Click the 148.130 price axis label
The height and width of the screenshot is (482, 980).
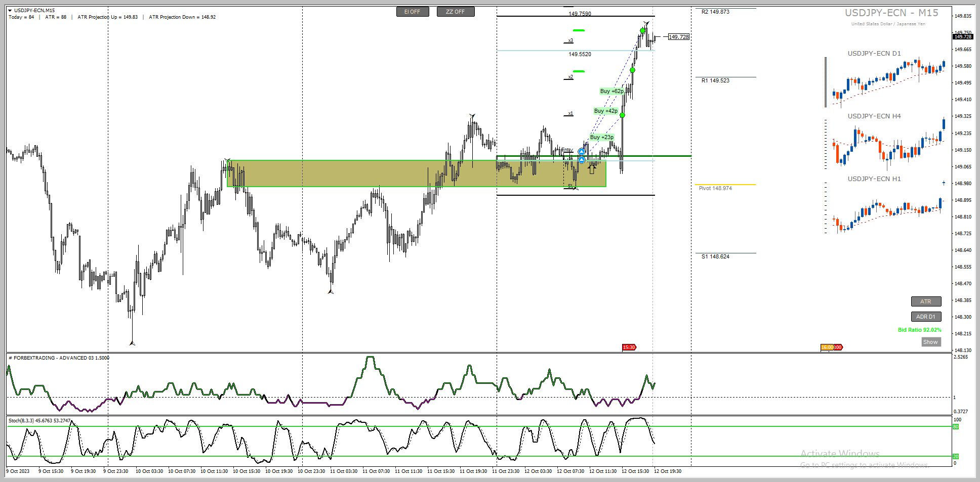pyautogui.click(x=963, y=350)
